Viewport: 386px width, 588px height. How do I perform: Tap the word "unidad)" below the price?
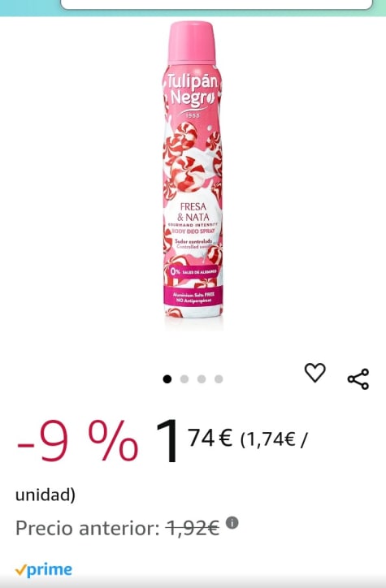[46, 495]
